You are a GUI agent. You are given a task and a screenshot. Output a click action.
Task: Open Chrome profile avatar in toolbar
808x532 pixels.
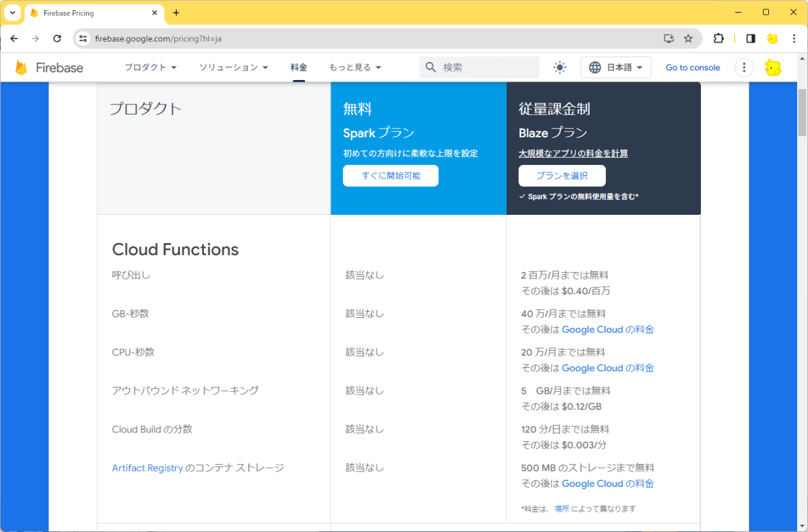(x=772, y=38)
